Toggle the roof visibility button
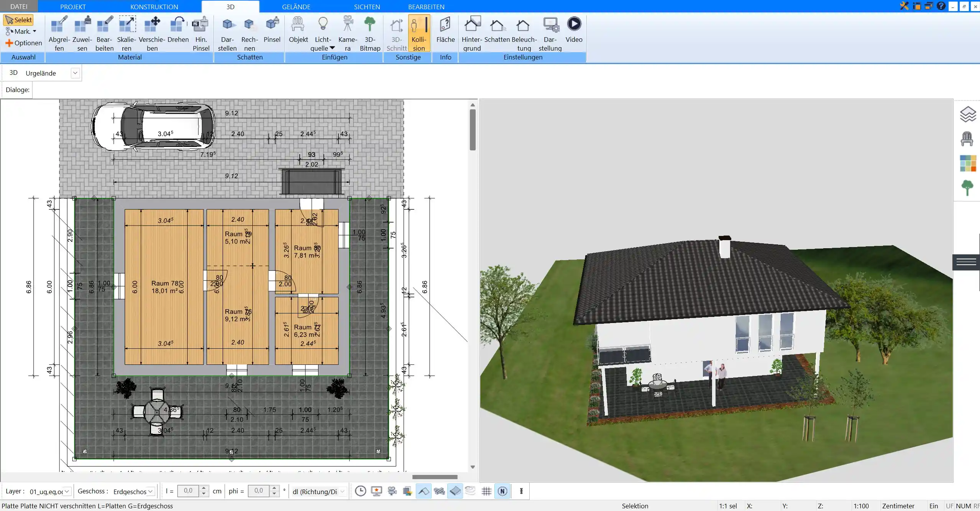 click(x=424, y=491)
